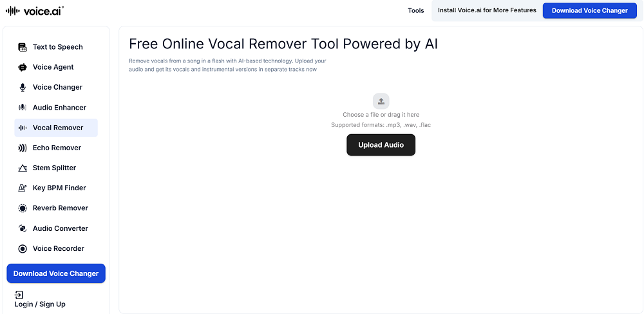Click 'Choose a file or drag it here'

(x=381, y=115)
